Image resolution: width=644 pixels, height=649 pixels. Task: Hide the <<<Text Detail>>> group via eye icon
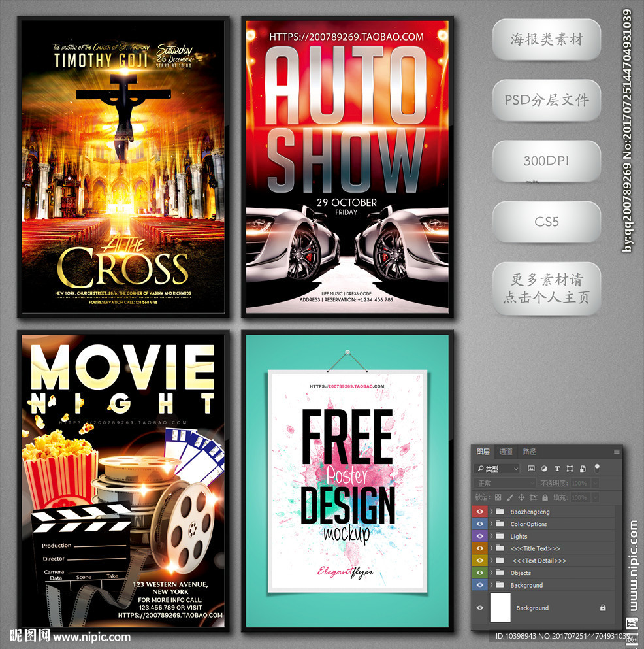(x=480, y=560)
